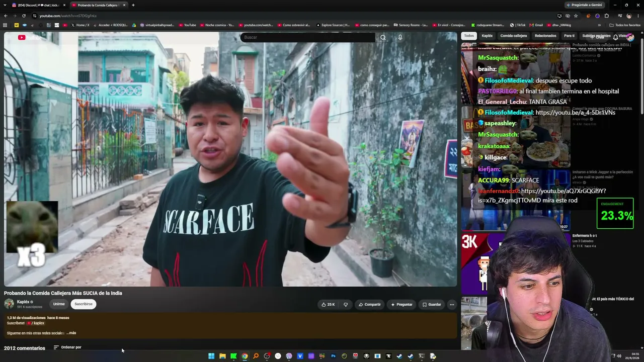The image size is (644, 362).
Task: Open the Gmail bookmark
Action: click(x=536, y=25)
